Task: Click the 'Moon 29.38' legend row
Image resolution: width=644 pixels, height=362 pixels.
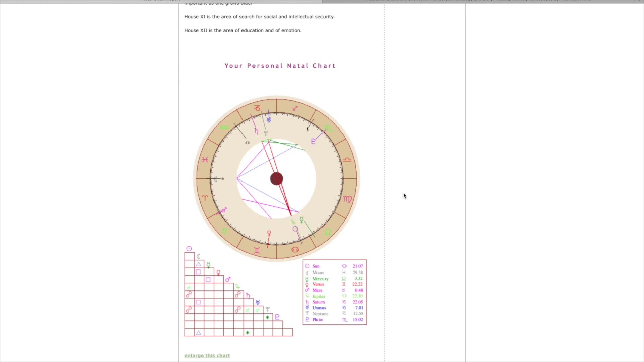Action: click(x=335, y=273)
